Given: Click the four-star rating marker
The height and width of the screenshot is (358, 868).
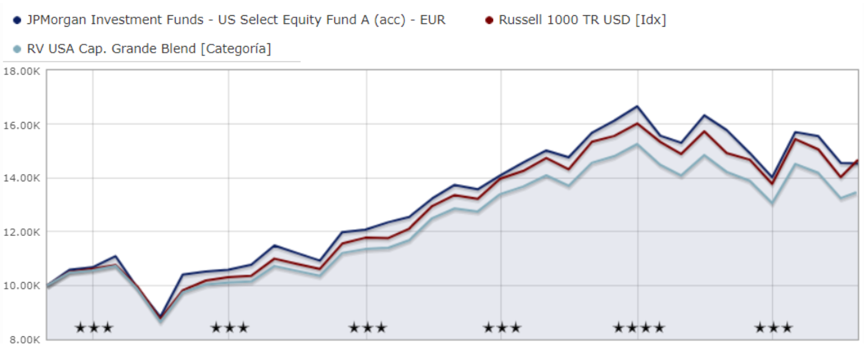Looking at the screenshot, I should click(x=638, y=328).
